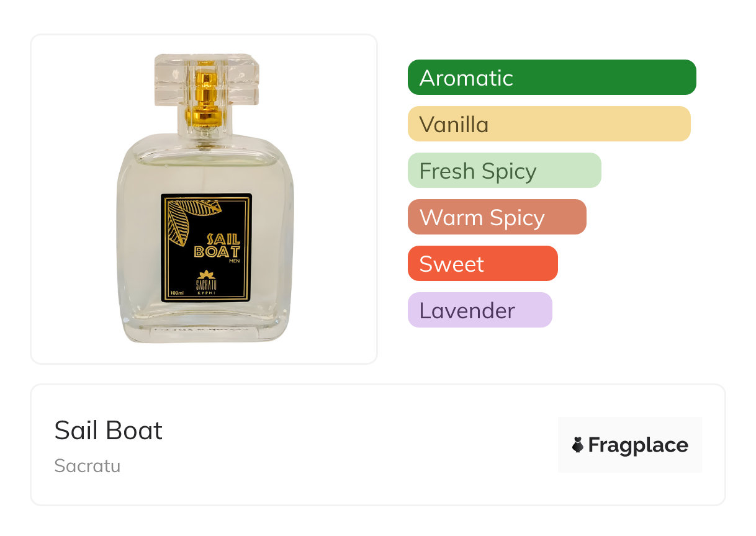Select the Lavender accord bar
Screen dimensions: 756x536
tap(480, 310)
